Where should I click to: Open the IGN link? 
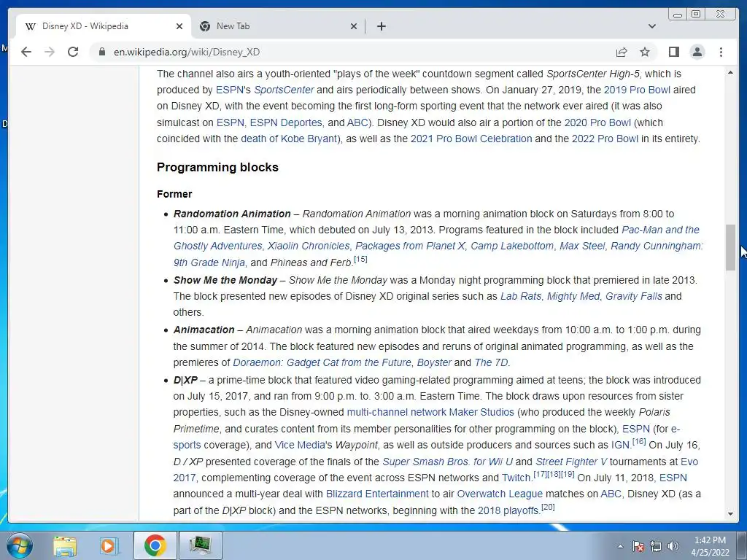tap(620, 446)
